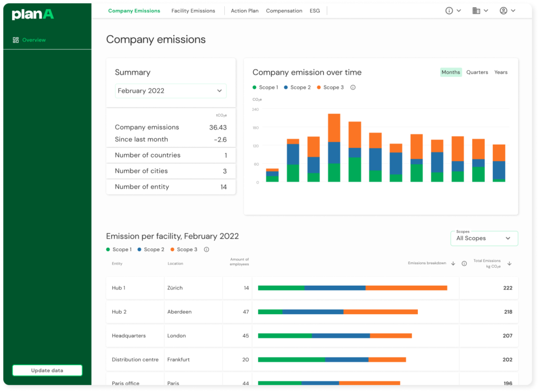
Task: Expand chevron next to building icon
Action: coord(486,11)
